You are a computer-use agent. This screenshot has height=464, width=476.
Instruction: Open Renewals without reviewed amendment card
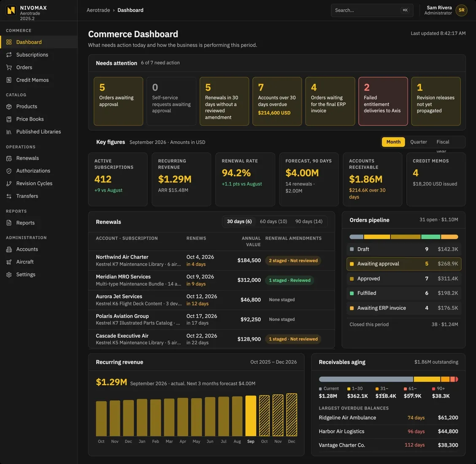[224, 101]
